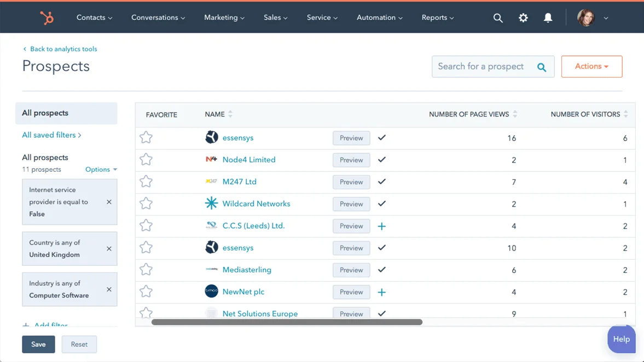The width and height of the screenshot is (644, 362).
Task: Expand the Options dropdown for filters
Action: click(101, 170)
